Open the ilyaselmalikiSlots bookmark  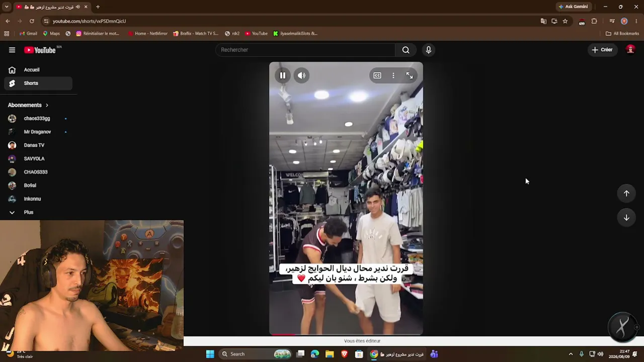[295, 34]
